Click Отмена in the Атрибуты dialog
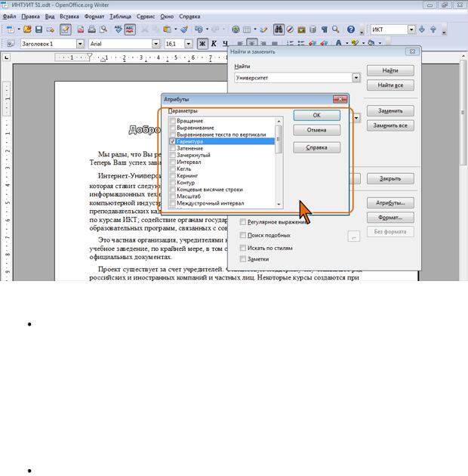Viewport: 468px width, 476px height. tap(316, 130)
